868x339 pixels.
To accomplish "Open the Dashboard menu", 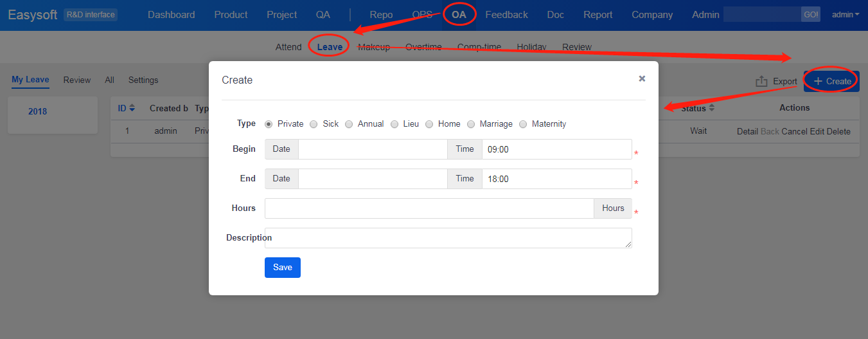I will point(171,14).
